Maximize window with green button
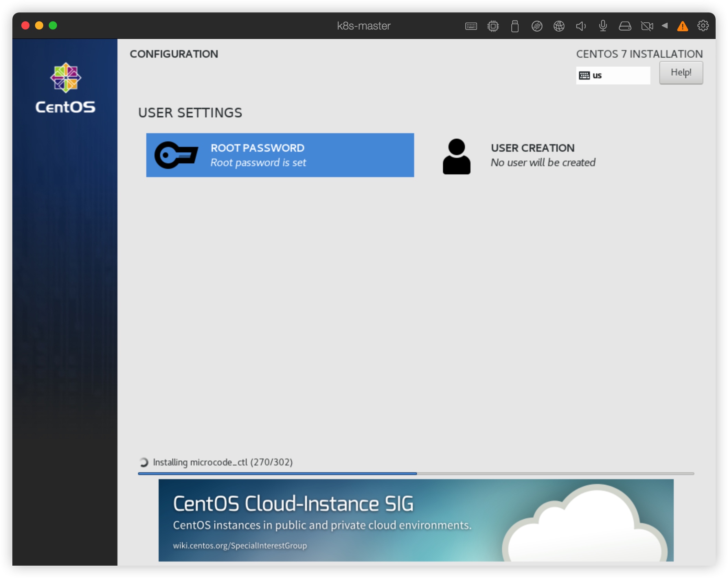This screenshot has height=578, width=728. 53,25
